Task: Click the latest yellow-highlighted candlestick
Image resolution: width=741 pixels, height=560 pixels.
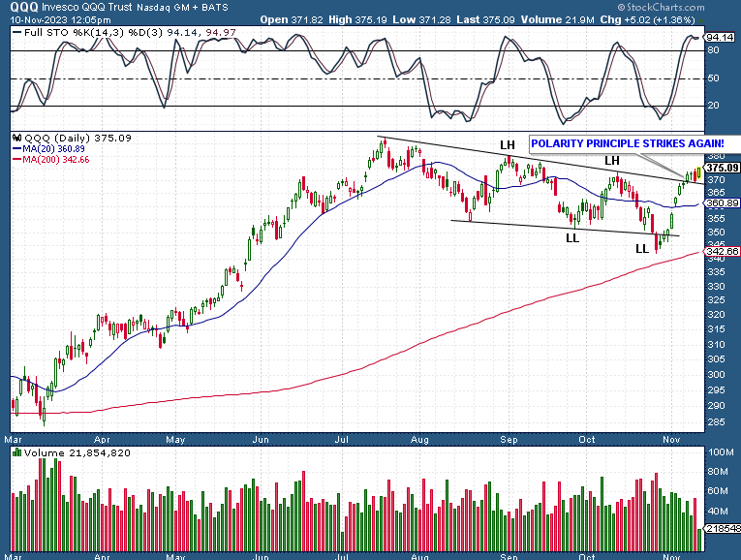Action: click(x=699, y=173)
